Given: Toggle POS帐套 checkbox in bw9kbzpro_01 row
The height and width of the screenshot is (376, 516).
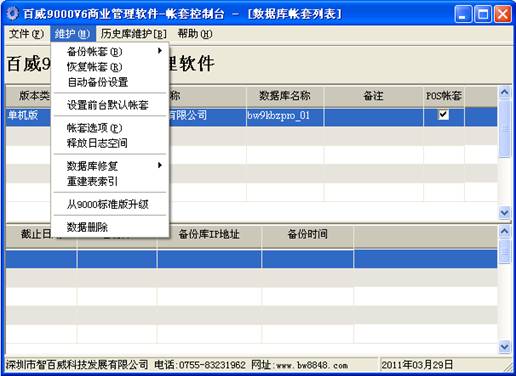Looking at the screenshot, I should point(443,115).
